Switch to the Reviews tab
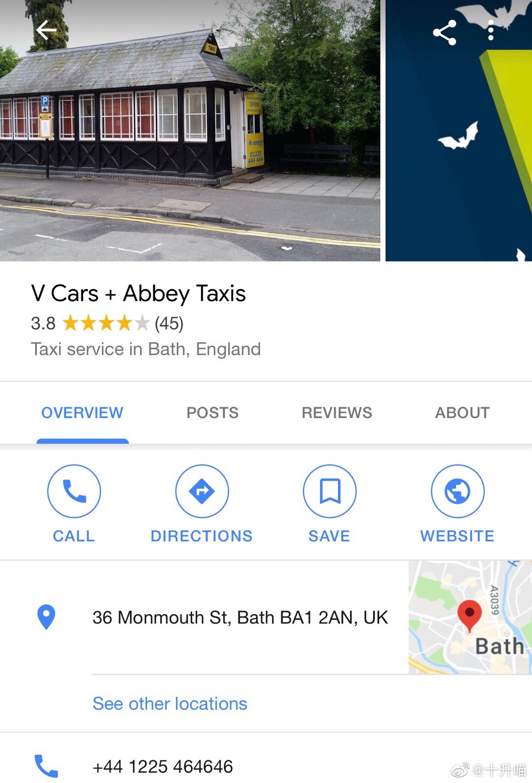 click(x=337, y=413)
